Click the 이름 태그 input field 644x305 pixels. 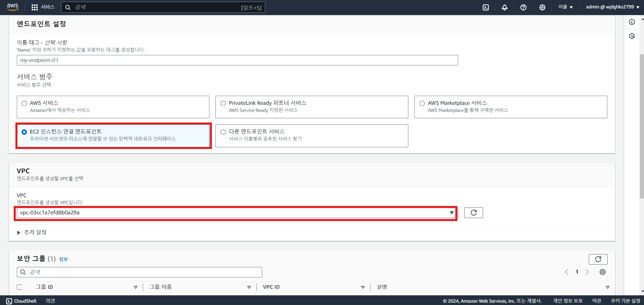237,60
